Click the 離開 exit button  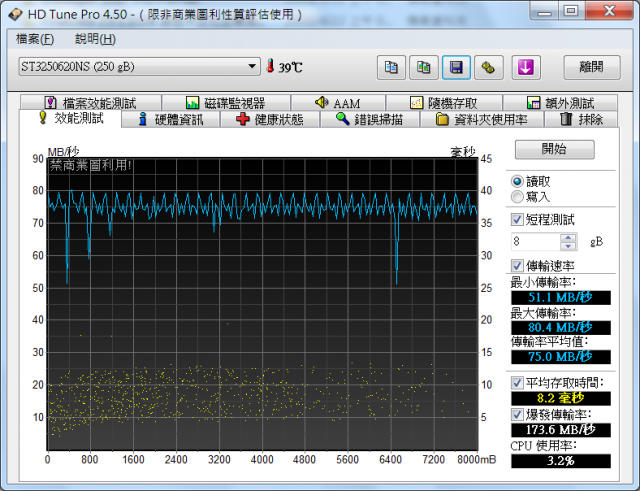tap(591, 67)
